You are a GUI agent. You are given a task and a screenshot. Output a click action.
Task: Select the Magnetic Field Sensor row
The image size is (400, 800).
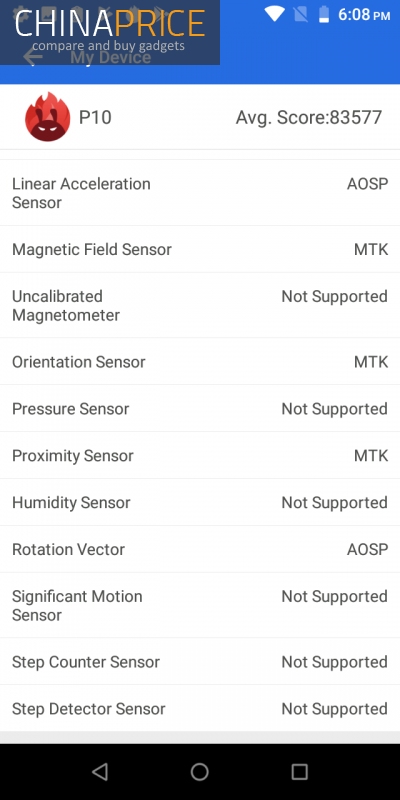click(200, 249)
